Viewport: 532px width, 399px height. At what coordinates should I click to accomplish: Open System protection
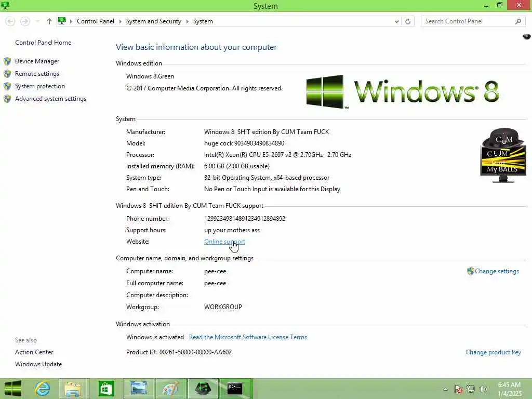pyautogui.click(x=39, y=86)
